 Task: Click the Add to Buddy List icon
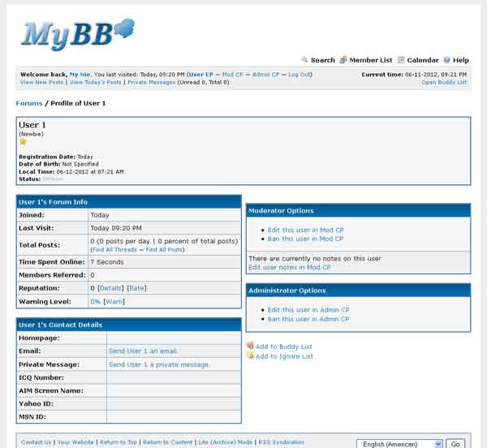pos(250,346)
